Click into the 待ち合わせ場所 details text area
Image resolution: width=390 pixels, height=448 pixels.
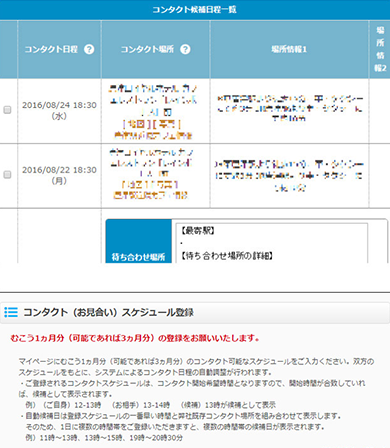click(x=272, y=243)
